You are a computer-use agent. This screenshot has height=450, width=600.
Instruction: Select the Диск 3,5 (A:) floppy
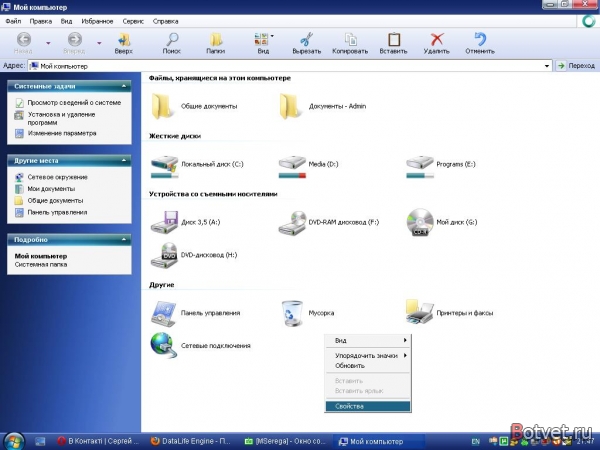185,222
